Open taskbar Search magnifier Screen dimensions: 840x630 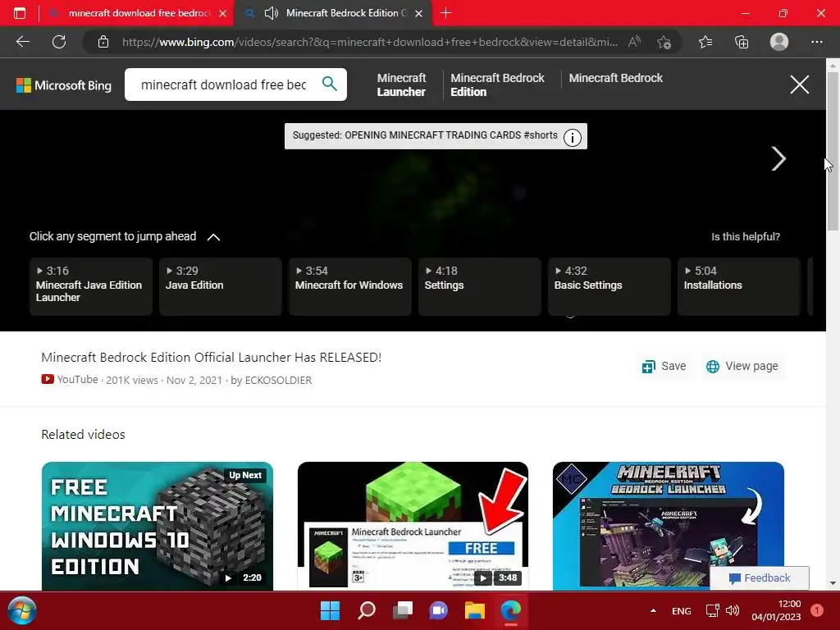(x=367, y=610)
